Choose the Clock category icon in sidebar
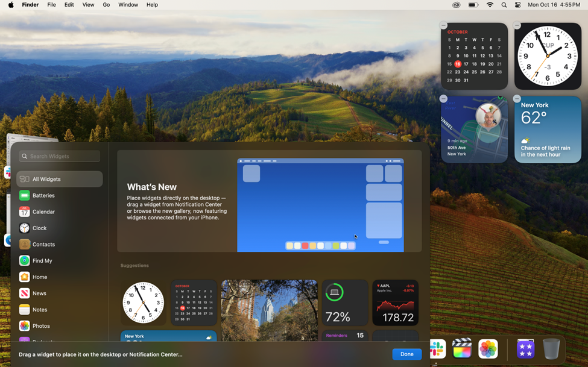 pos(24,228)
